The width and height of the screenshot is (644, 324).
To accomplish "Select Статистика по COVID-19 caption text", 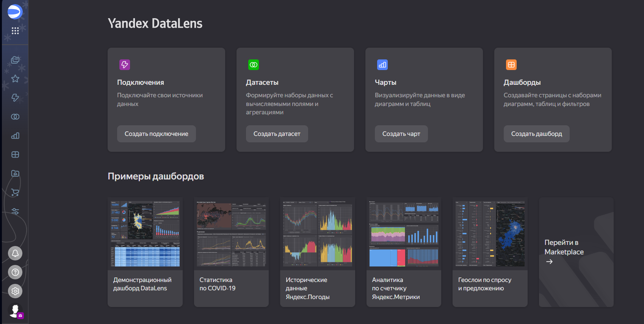I will click(x=218, y=284).
